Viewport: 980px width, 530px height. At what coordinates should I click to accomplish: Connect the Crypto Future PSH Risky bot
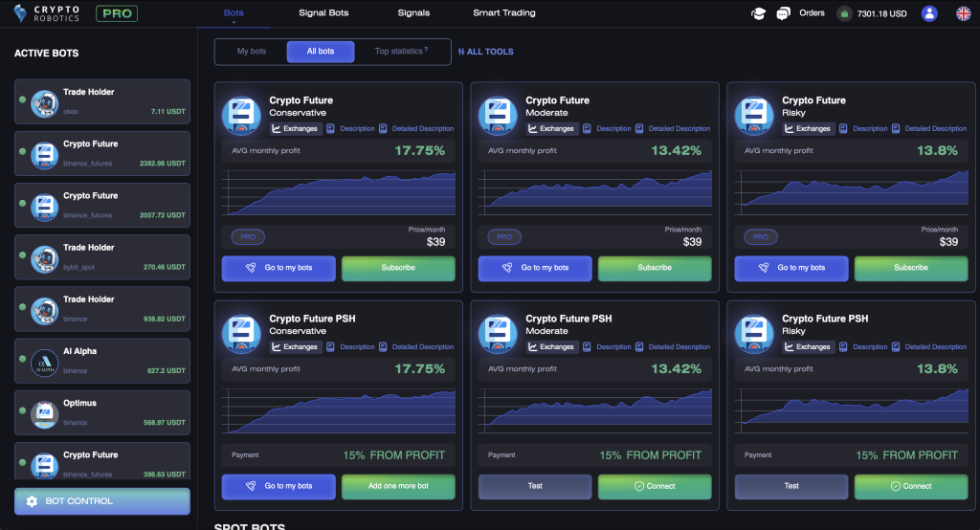pos(911,486)
